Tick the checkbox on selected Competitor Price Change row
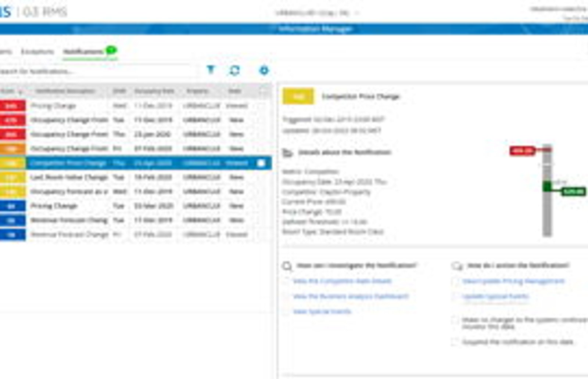 (x=261, y=163)
